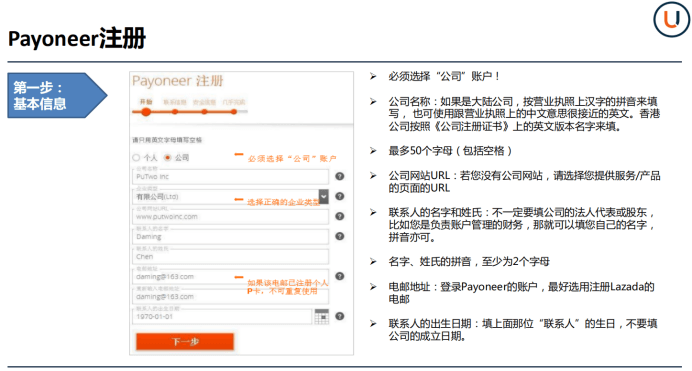Screen dimensions: 692x371
Task: Click the 请只用英文字母填写空格 instruction text
Action: (167, 140)
